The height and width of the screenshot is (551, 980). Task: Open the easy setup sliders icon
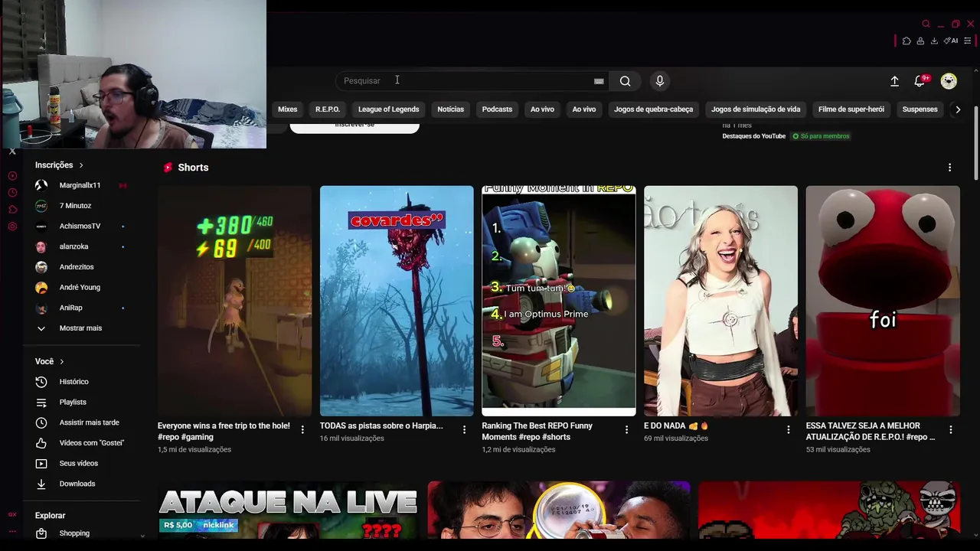968,41
